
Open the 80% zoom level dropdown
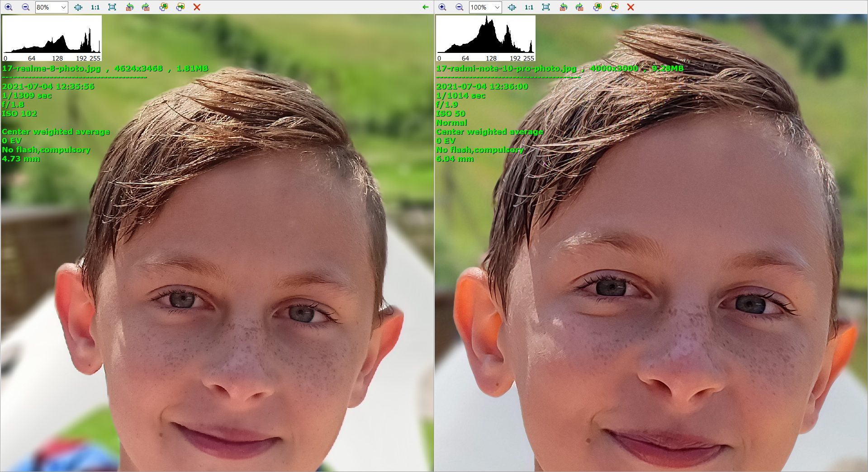(52, 7)
